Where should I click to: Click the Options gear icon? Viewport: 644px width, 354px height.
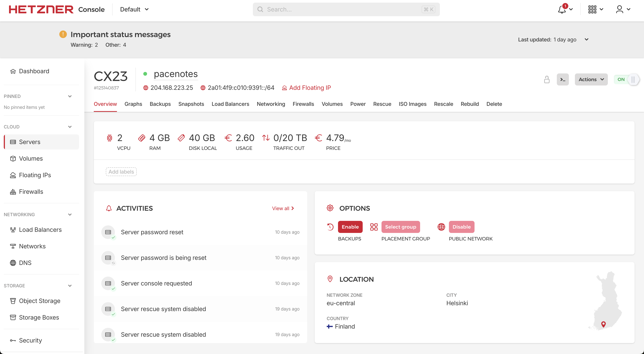(x=330, y=208)
